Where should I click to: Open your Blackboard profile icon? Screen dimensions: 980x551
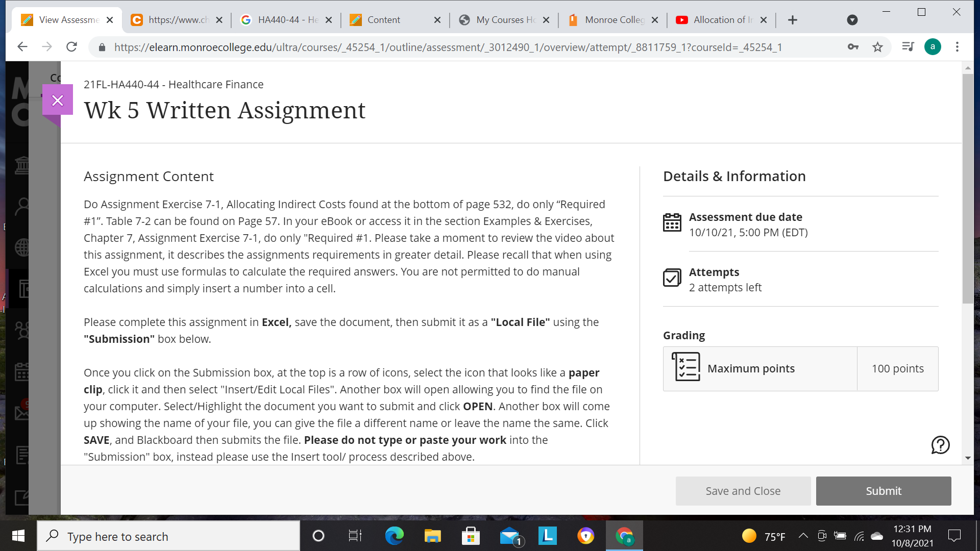[23, 207]
